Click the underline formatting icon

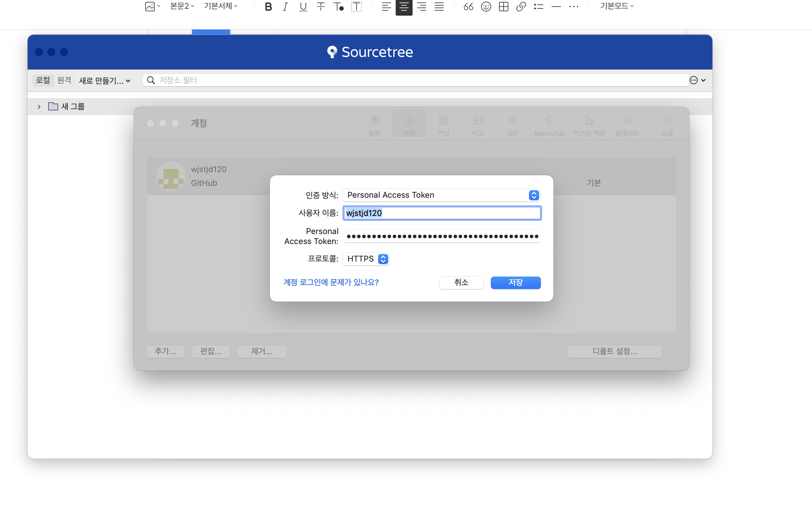tap(303, 6)
